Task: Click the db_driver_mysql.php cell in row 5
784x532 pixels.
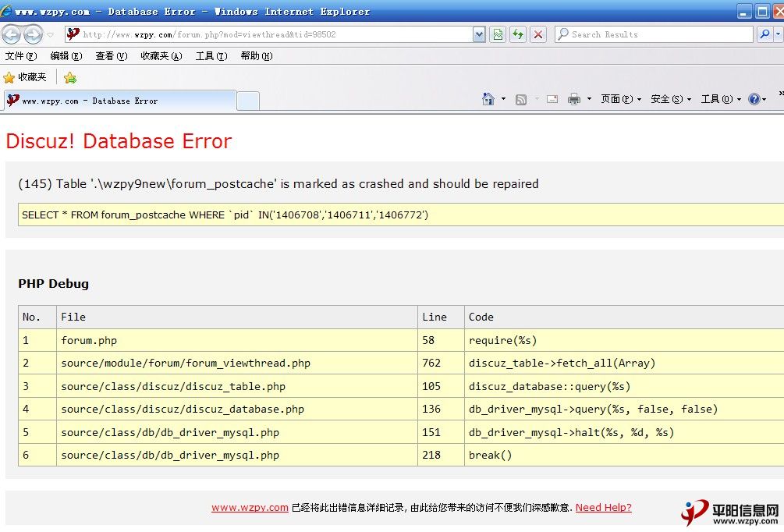Action: [236, 432]
